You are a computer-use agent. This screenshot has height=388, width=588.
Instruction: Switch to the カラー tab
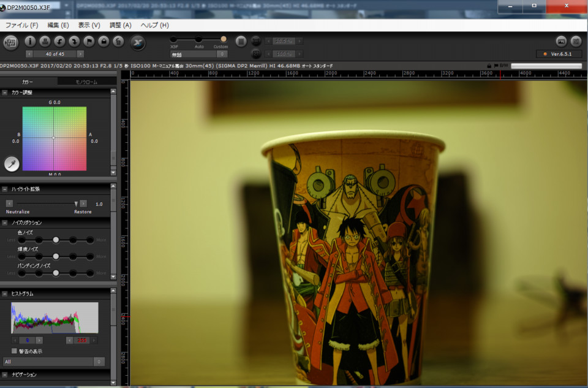28,82
